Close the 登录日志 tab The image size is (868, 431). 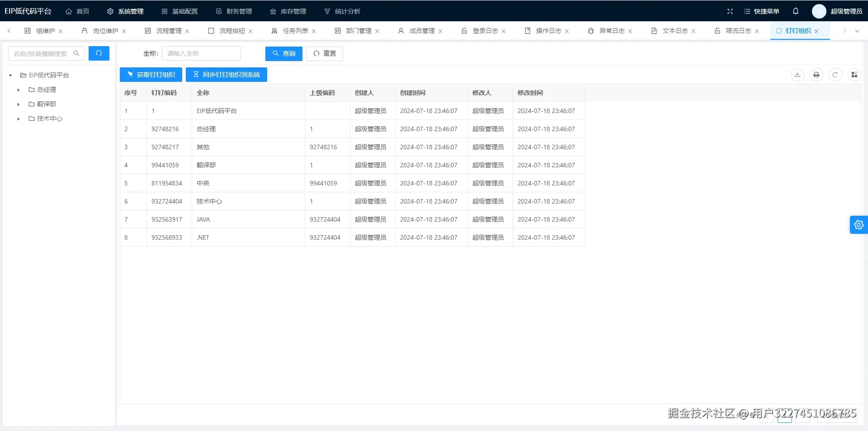coord(504,31)
